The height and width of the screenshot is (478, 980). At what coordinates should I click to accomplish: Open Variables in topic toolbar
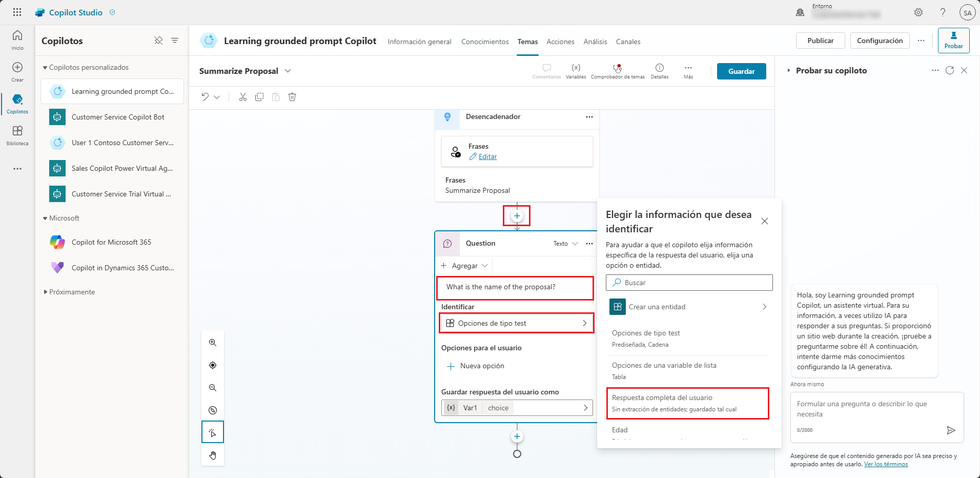tap(576, 71)
